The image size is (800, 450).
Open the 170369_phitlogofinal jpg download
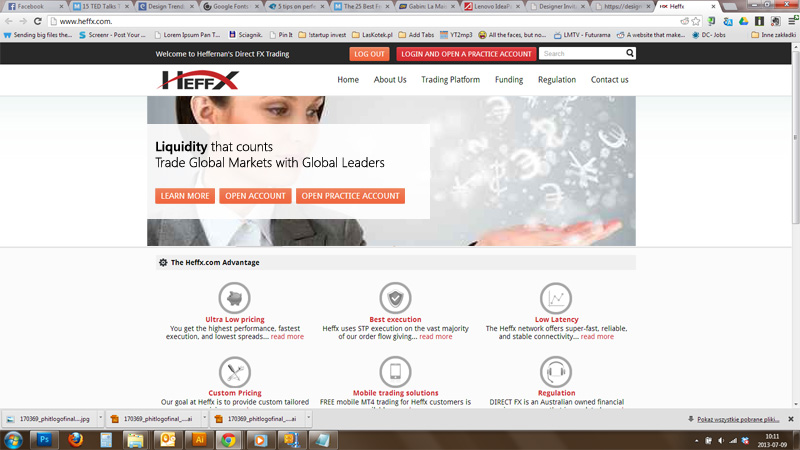coord(49,419)
